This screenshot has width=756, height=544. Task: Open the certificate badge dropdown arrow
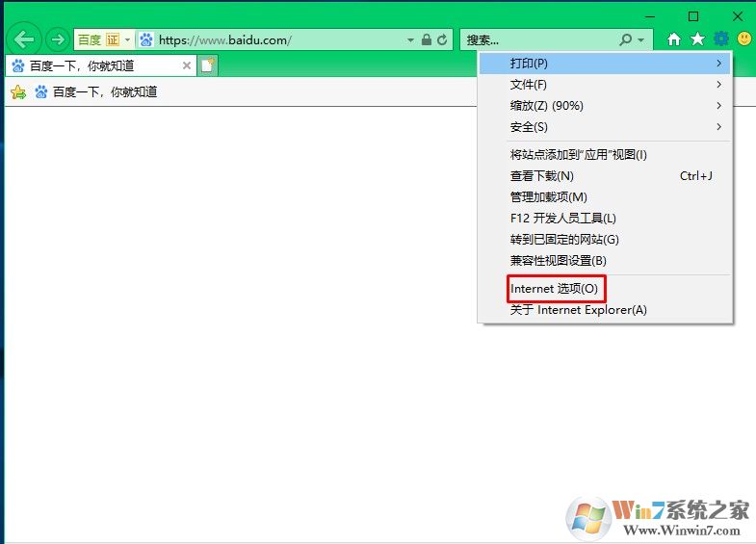[127, 39]
